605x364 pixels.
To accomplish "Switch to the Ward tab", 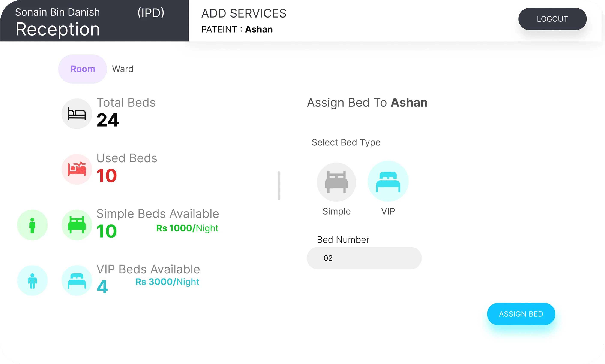I will pos(123,69).
